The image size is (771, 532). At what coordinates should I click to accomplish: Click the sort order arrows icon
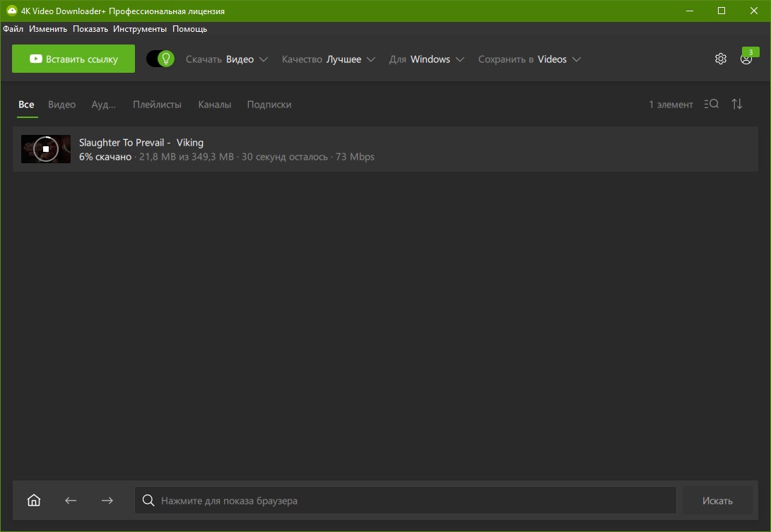coord(736,105)
